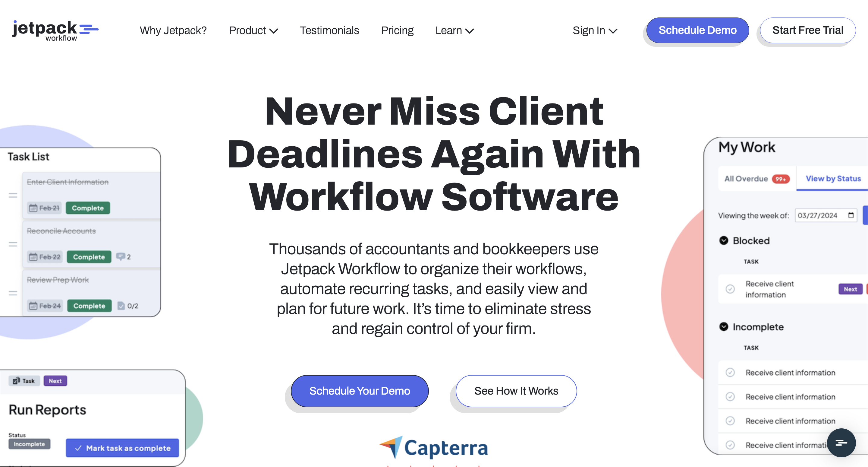Click the subtask count icon showing 0/2
The height and width of the screenshot is (467, 868).
click(x=127, y=305)
